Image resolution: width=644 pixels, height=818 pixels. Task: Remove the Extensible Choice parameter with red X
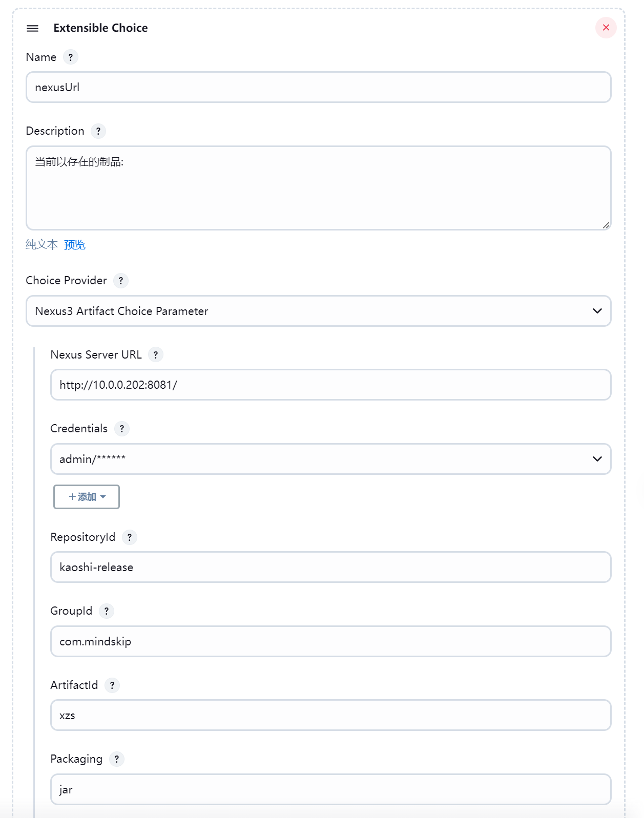coord(606,28)
